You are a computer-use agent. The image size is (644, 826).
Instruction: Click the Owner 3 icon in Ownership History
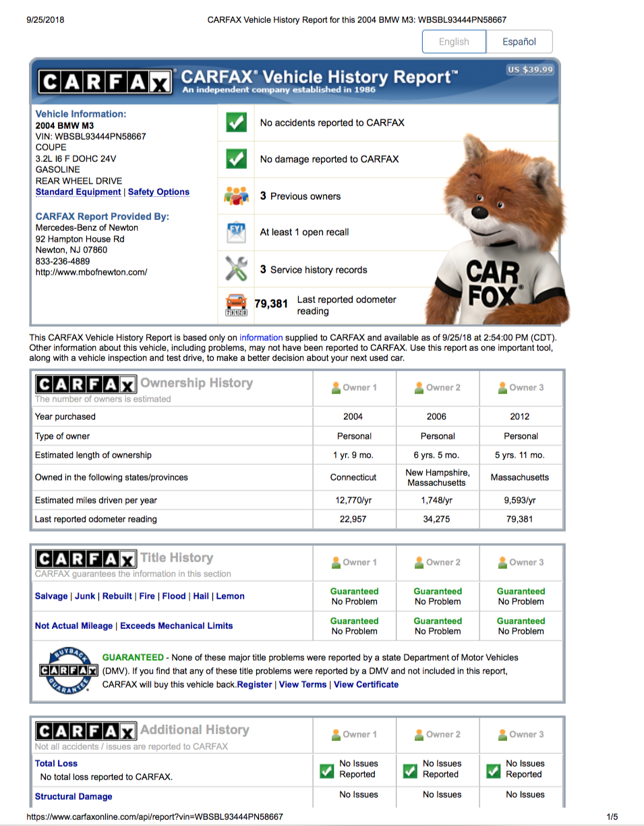pos(503,387)
